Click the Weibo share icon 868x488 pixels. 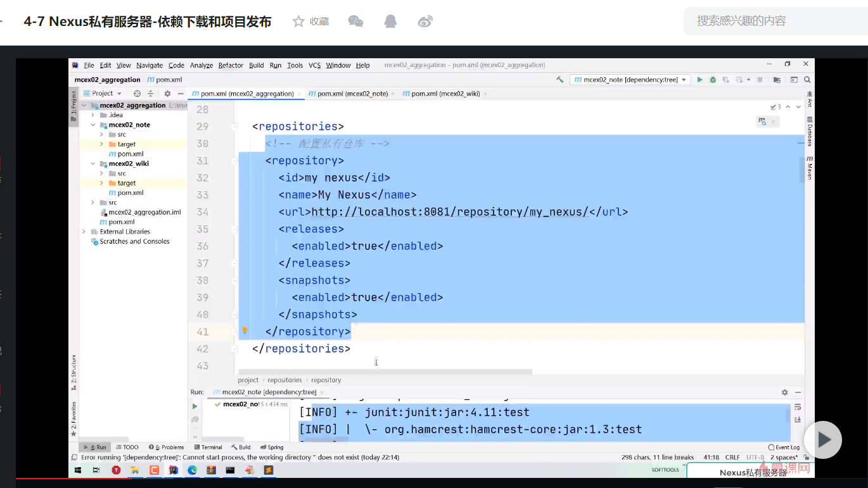click(x=425, y=22)
